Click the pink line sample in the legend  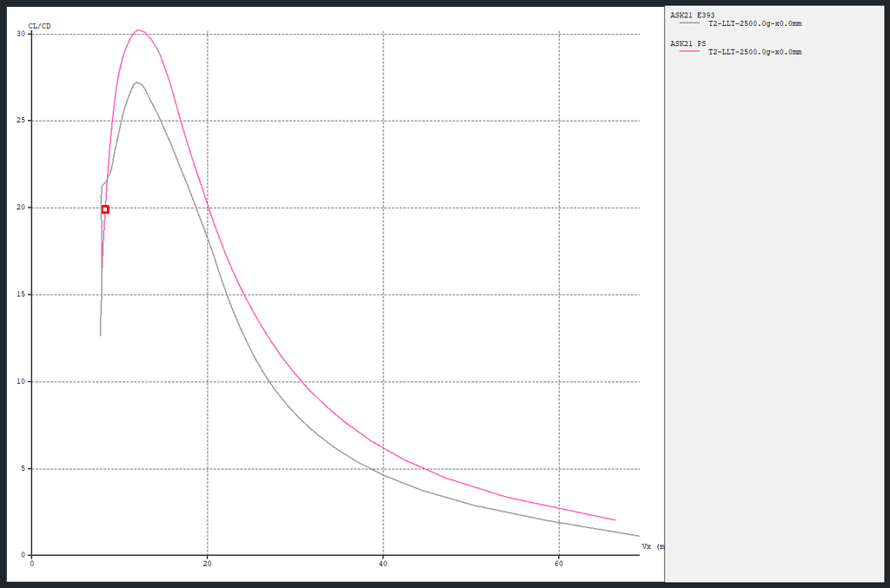tap(689, 52)
